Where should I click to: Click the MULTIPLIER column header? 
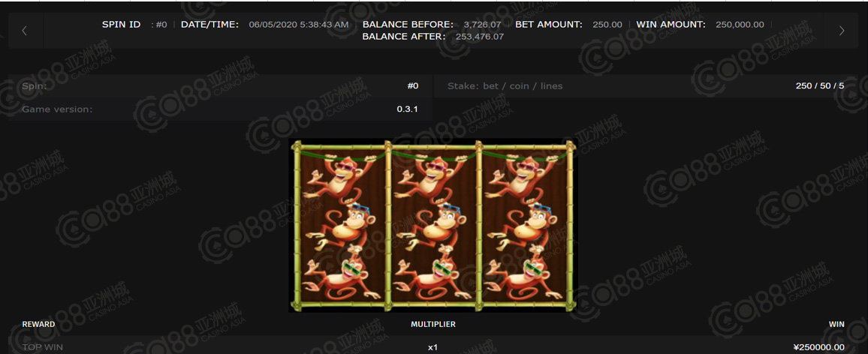pyautogui.click(x=433, y=324)
